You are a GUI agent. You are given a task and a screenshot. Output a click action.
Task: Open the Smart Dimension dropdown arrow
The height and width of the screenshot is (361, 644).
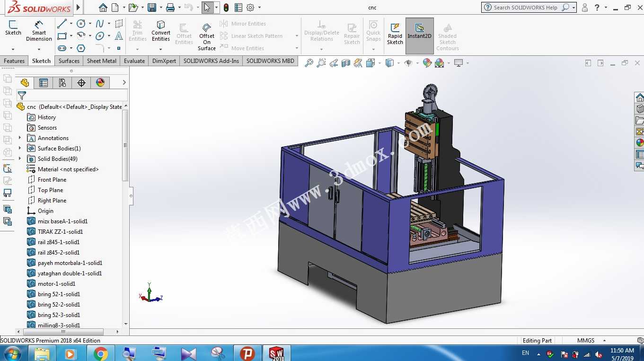click(39, 49)
